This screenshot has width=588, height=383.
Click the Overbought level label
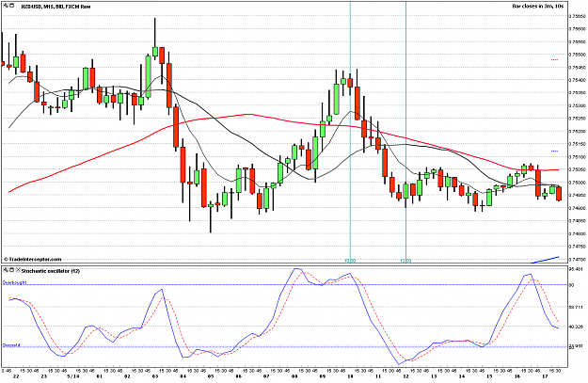[x=15, y=283]
